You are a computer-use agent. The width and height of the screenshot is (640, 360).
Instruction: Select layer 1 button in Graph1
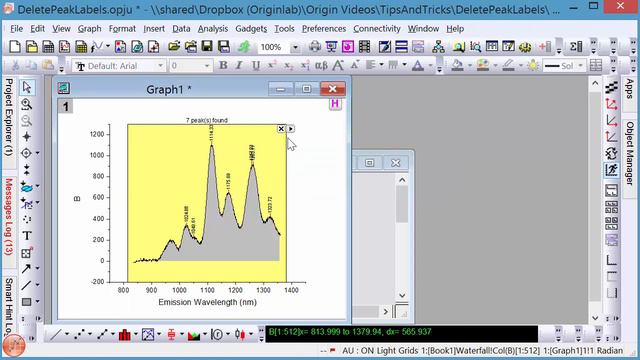pos(65,107)
